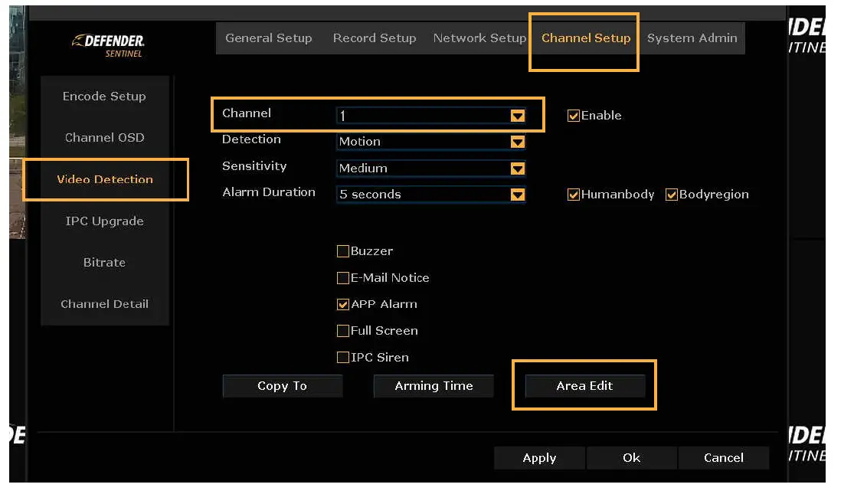The width and height of the screenshot is (854, 504).
Task: Go to the System Admin tab
Action: [692, 38]
